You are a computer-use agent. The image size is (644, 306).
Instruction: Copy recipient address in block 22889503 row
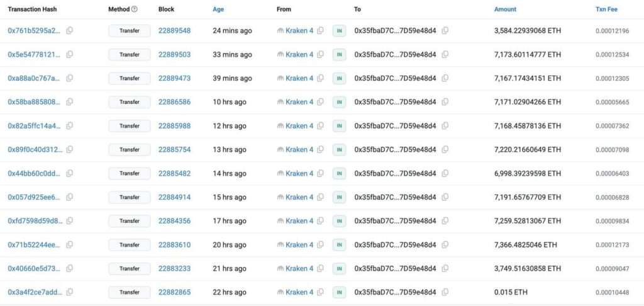(x=445, y=55)
